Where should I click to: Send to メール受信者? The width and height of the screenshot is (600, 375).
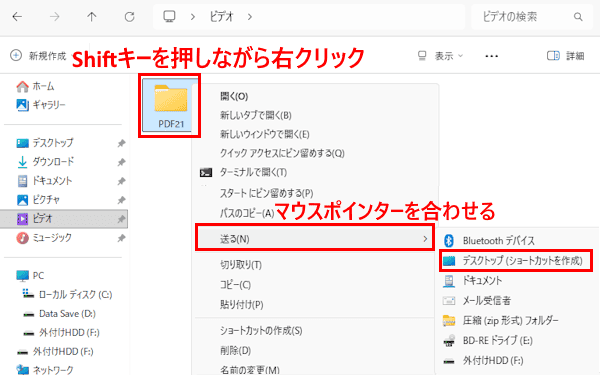[486, 300]
